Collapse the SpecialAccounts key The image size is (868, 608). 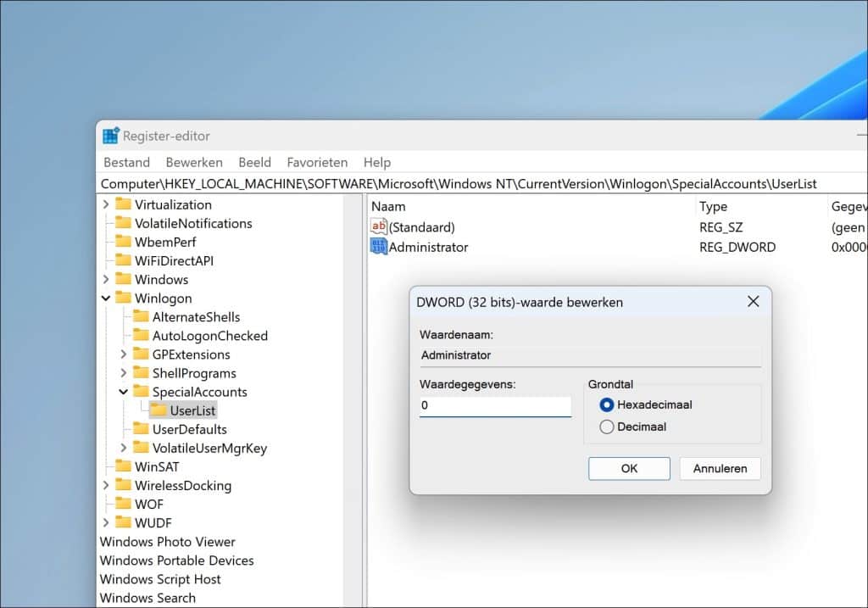124,392
